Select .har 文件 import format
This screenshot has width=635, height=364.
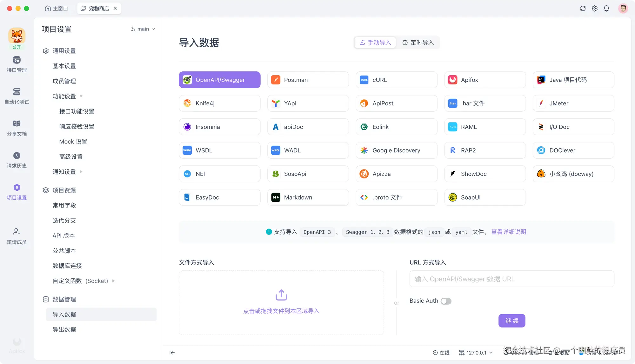point(485,103)
